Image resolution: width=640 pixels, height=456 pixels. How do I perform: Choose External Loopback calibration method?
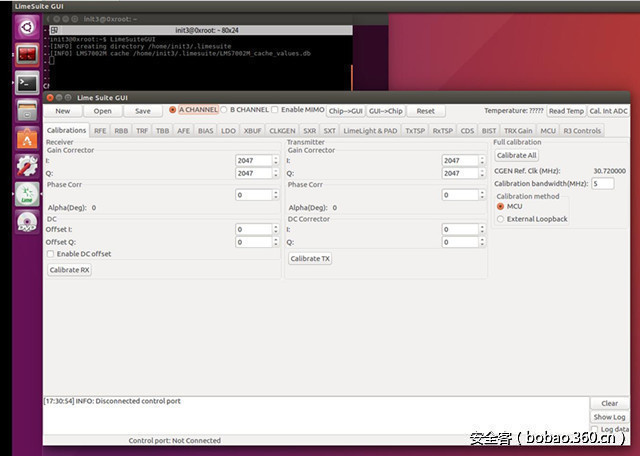coord(501,219)
